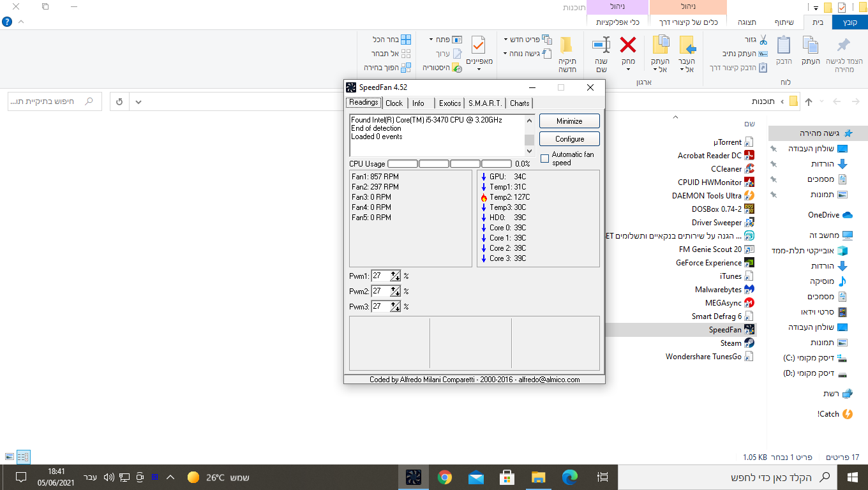Open the address bar history dropdown

tap(138, 101)
